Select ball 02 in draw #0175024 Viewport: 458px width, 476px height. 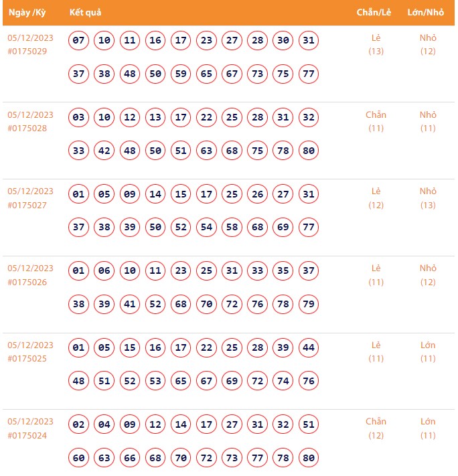79,424
